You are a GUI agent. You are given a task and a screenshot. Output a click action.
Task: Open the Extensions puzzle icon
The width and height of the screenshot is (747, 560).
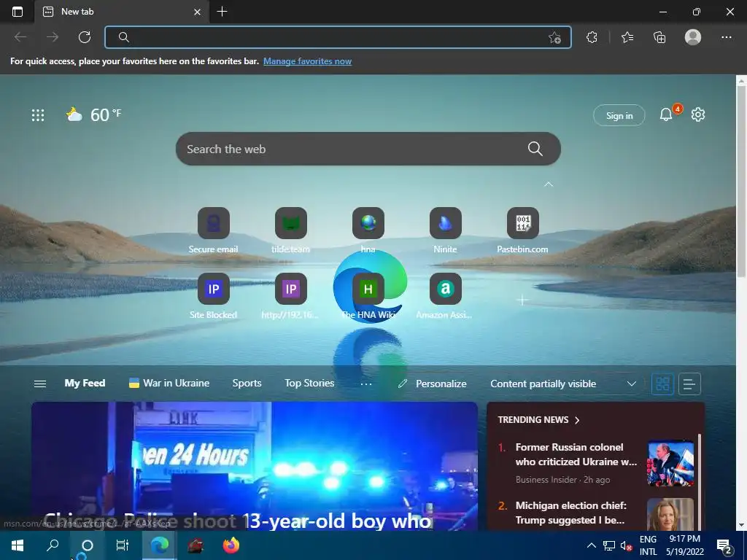(x=592, y=37)
